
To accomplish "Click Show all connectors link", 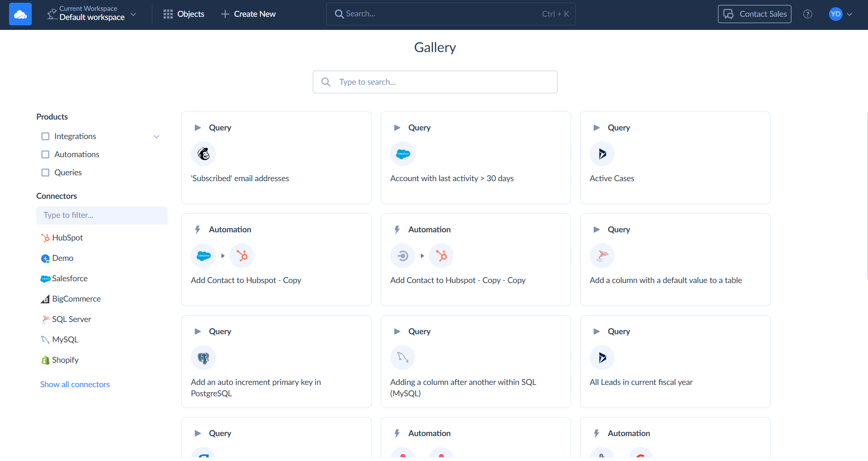I will [75, 384].
